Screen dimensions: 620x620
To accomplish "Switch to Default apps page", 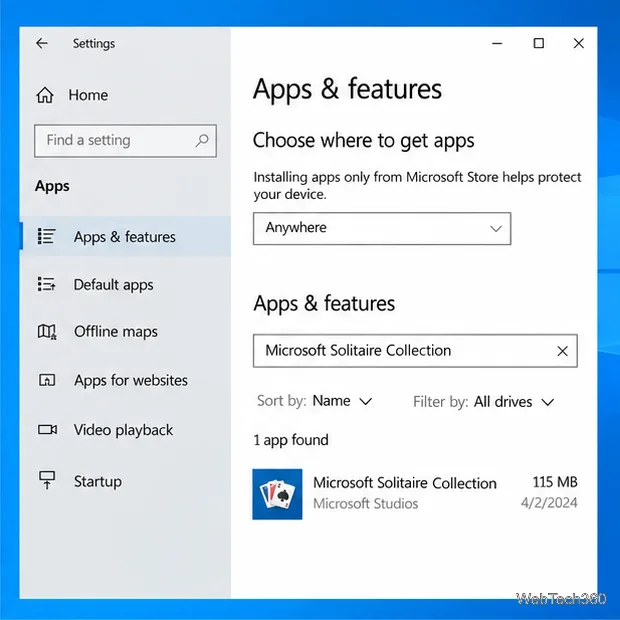I will (113, 284).
